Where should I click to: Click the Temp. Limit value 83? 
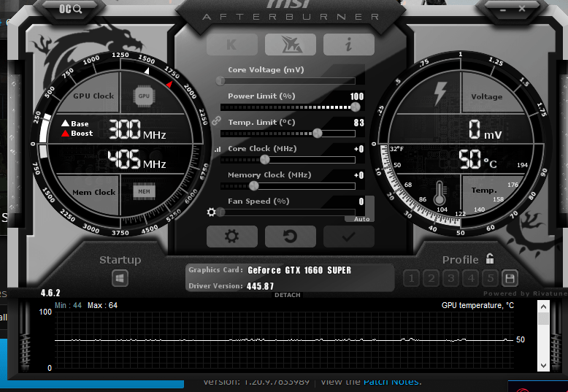(x=358, y=123)
